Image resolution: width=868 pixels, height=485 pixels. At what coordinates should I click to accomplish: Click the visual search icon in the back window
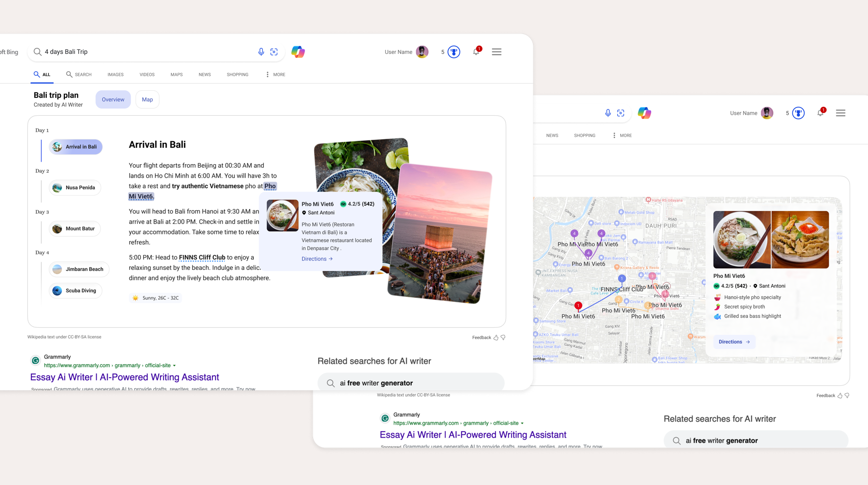tap(621, 113)
